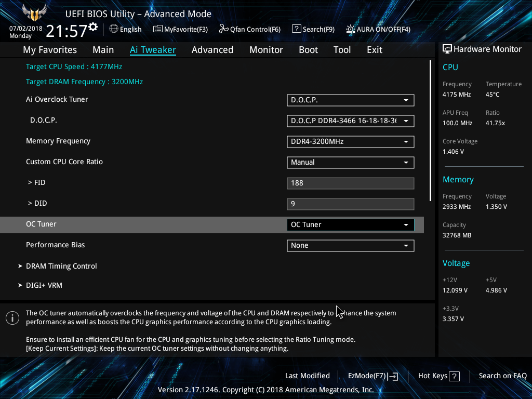Switch to Monitor tab
The width and height of the screenshot is (532, 399).
click(x=267, y=50)
